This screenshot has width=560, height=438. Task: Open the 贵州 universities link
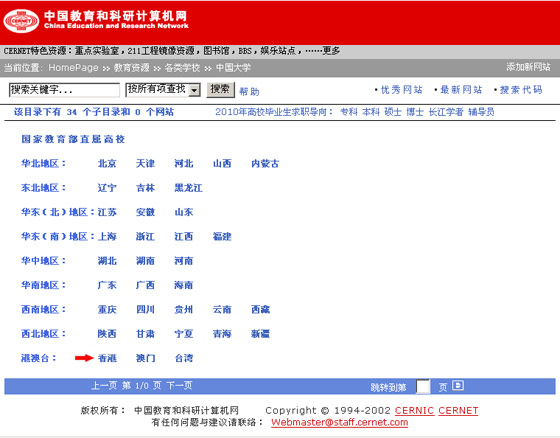click(184, 309)
